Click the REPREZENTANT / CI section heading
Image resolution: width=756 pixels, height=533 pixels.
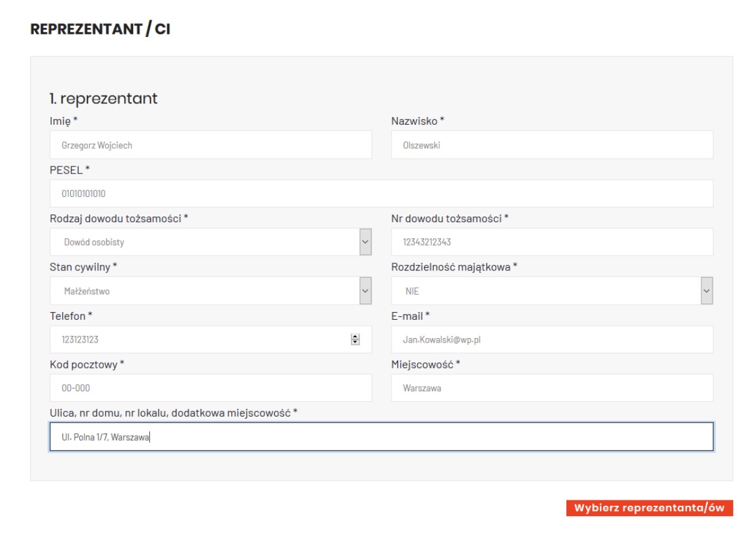point(100,30)
